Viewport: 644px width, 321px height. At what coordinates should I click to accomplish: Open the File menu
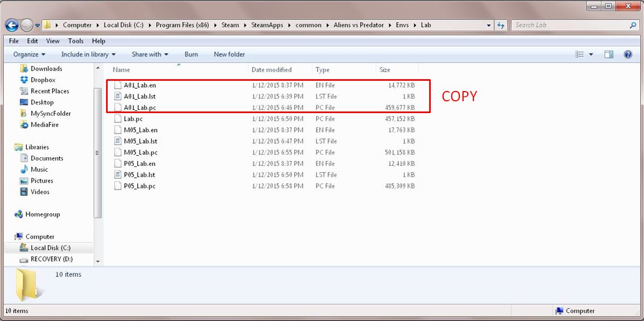click(x=13, y=41)
